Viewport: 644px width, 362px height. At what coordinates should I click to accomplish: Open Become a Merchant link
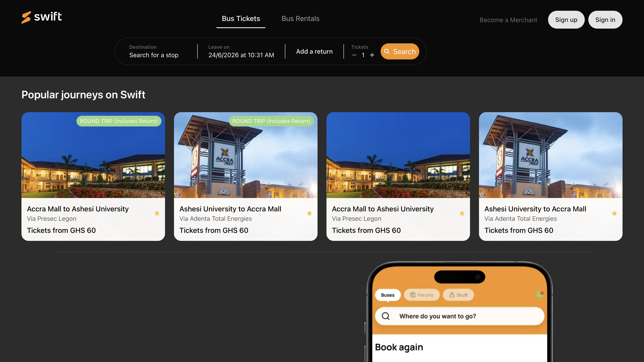pyautogui.click(x=508, y=20)
